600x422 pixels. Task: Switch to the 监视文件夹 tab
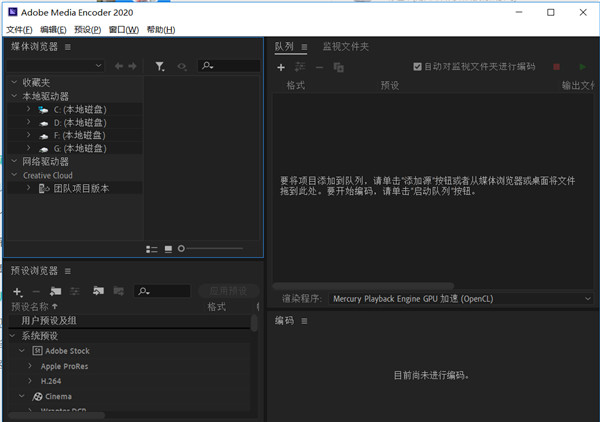click(x=345, y=46)
